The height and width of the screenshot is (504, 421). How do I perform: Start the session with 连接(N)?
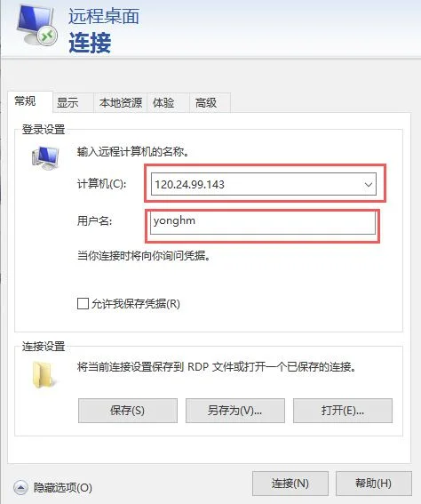coord(290,484)
